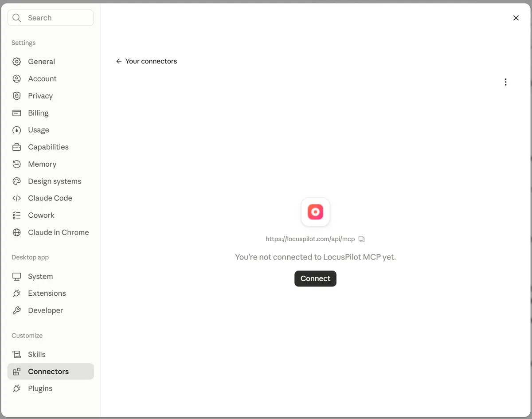Click the Connectors blocks icon
Viewport: 532px width, 419px height.
tap(17, 372)
